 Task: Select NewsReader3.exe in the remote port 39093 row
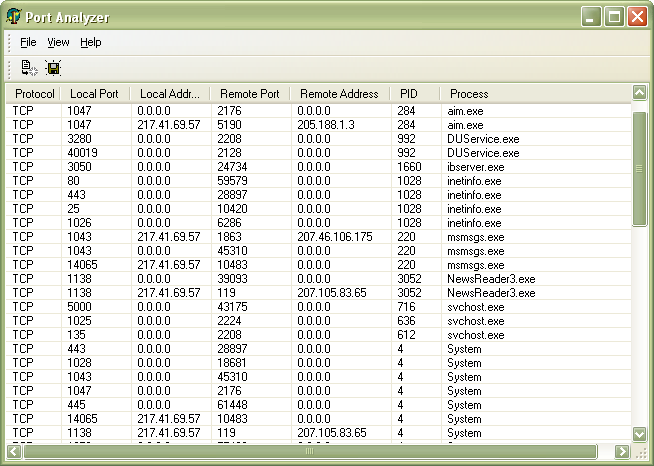pos(491,279)
